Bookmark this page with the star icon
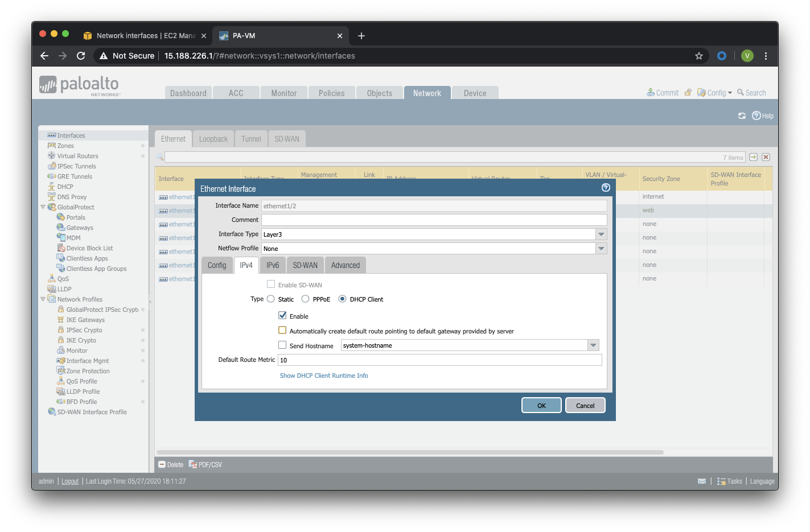 (699, 56)
